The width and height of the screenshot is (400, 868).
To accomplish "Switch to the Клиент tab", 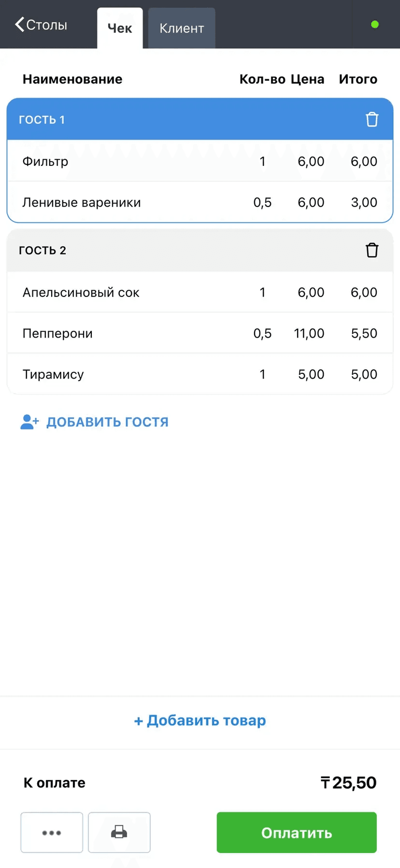I will tap(182, 28).
